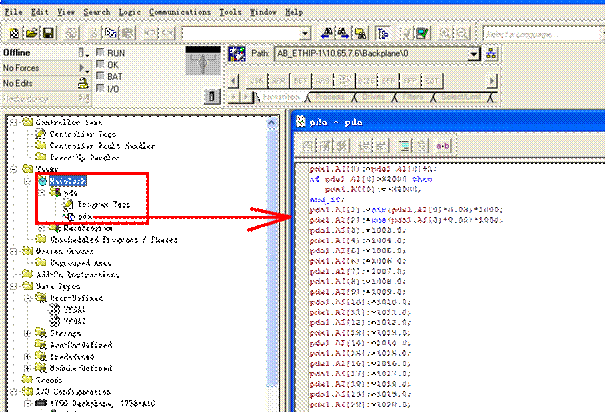Click the a-b icon in editor toolbar
This screenshot has height=412, width=605.
443,146
